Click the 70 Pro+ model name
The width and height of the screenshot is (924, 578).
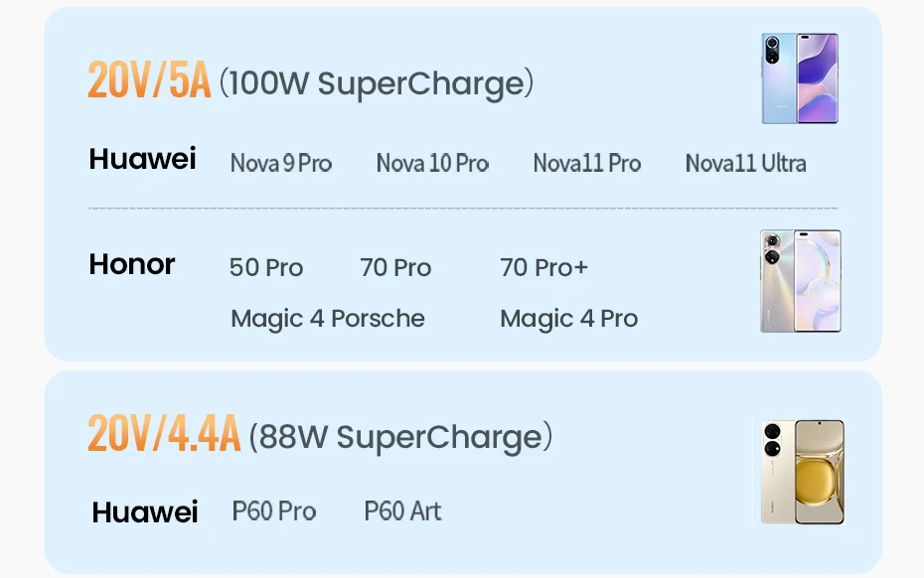(543, 267)
